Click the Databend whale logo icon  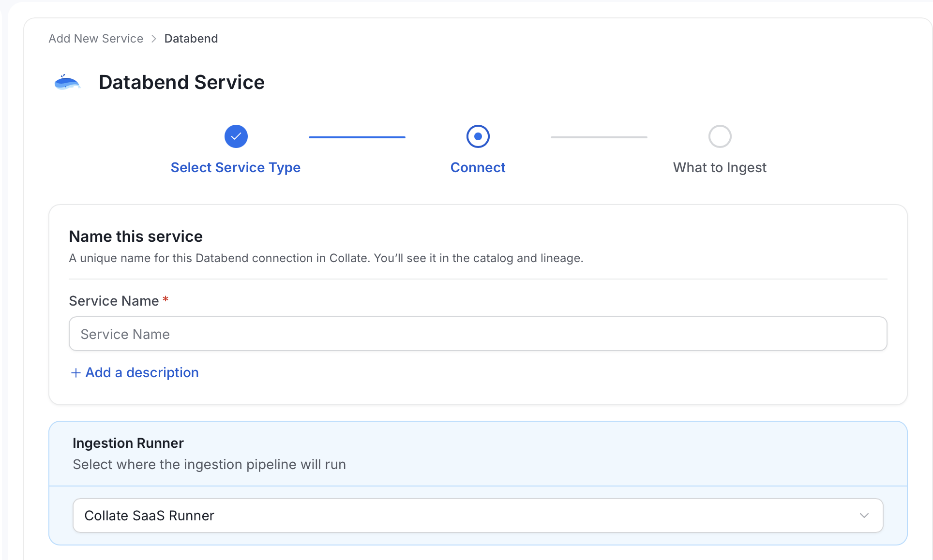[67, 83]
